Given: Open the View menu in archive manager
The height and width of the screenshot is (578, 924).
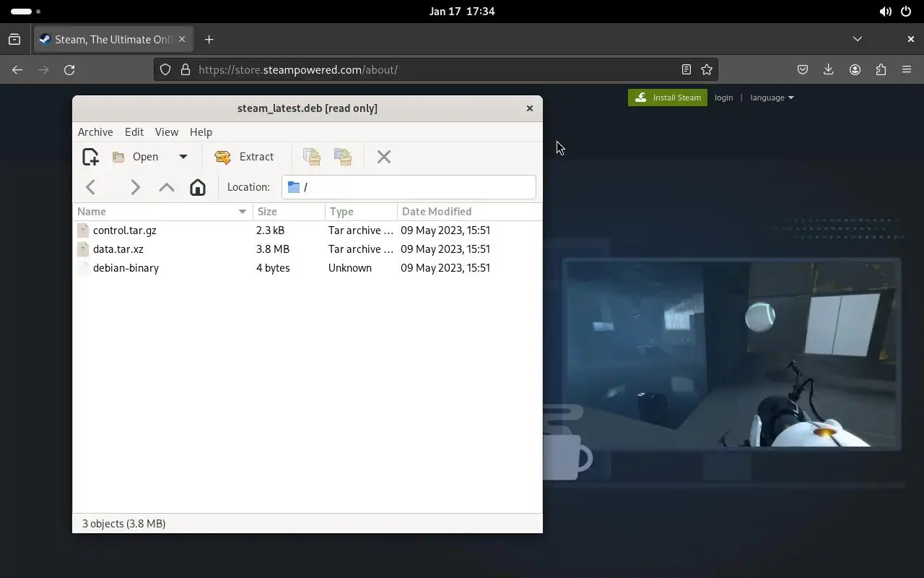Looking at the screenshot, I should [x=167, y=132].
